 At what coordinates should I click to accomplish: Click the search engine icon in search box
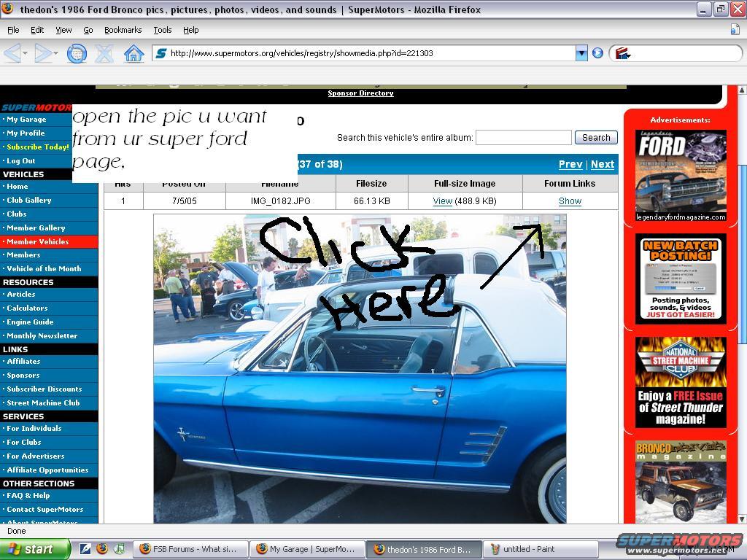pos(622,53)
